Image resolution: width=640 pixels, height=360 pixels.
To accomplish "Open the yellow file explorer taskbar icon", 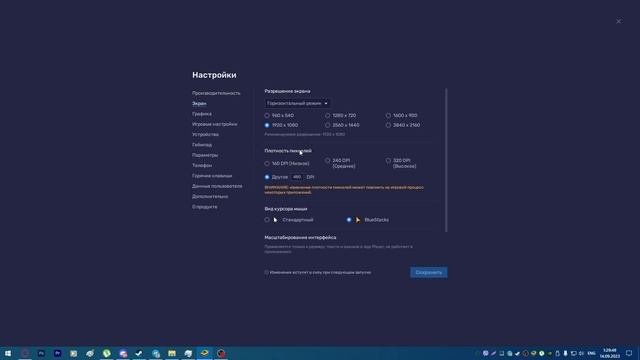I will point(172,353).
